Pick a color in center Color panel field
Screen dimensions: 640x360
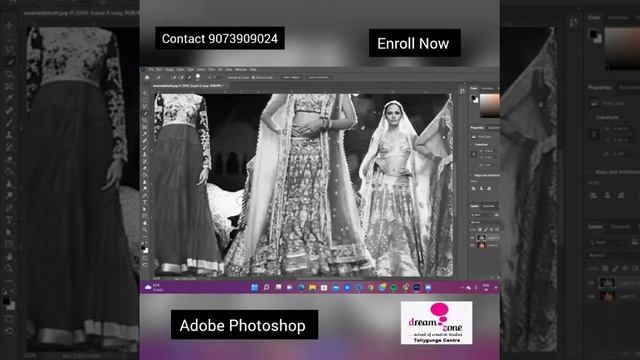(x=490, y=106)
